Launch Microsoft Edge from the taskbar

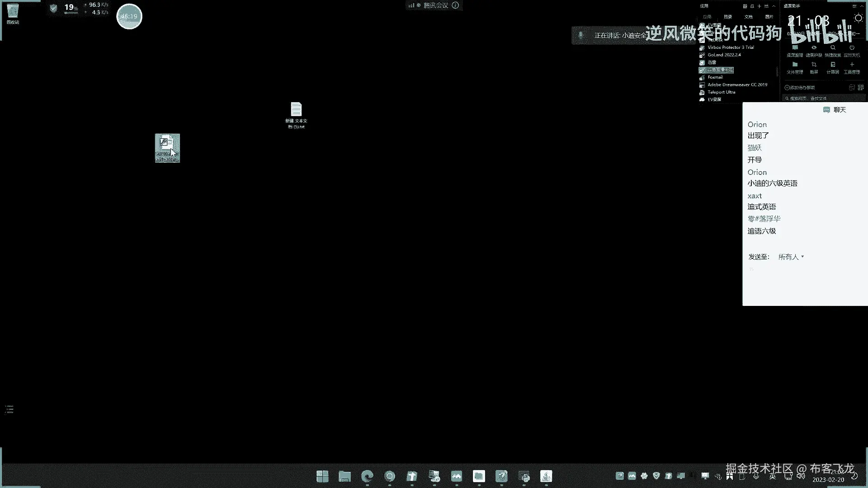[x=367, y=476]
